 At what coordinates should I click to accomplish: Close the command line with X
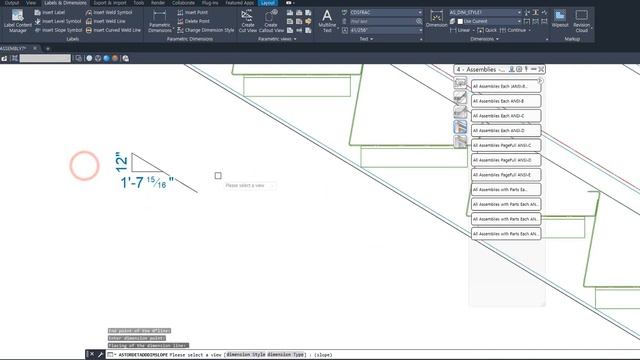point(91,354)
